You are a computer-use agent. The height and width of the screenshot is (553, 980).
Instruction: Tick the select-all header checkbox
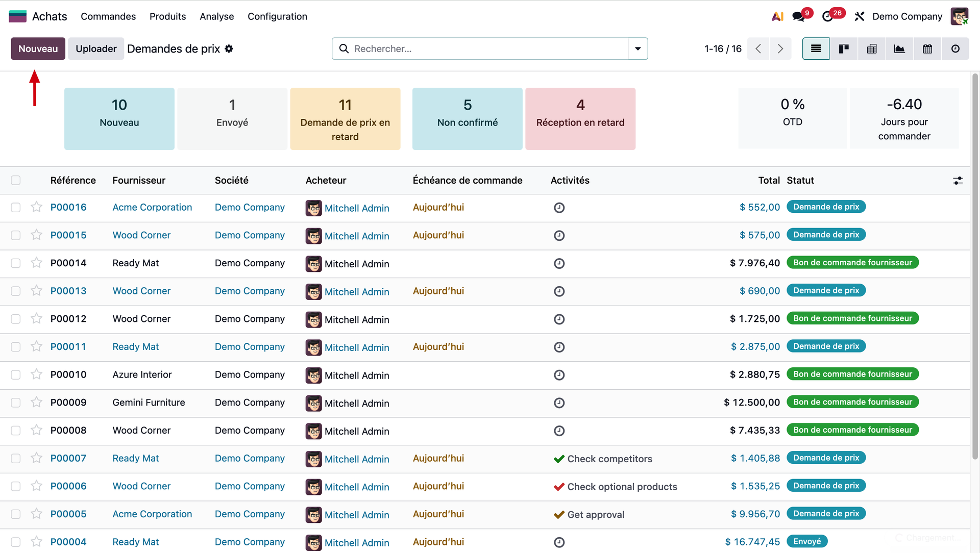tap(16, 180)
